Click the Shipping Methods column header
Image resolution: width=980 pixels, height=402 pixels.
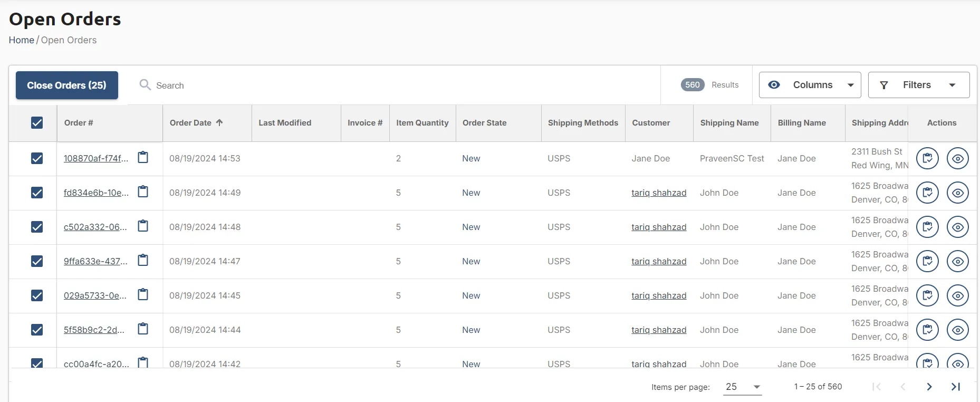583,123
